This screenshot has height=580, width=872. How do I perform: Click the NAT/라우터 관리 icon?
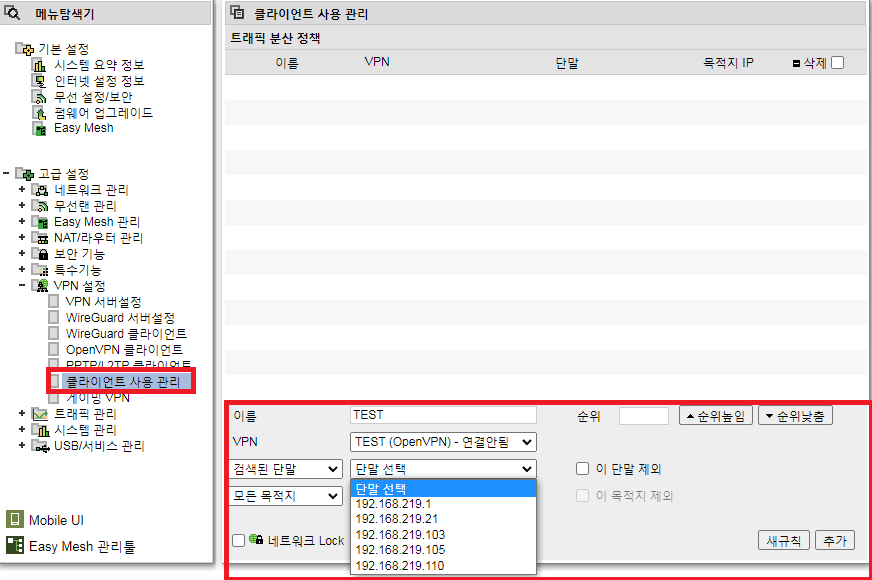coord(40,238)
